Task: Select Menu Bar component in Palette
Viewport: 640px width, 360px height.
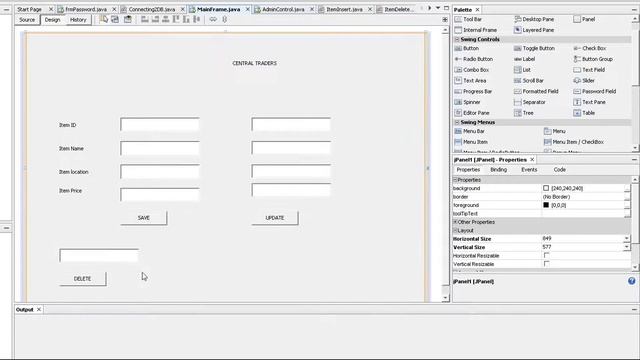Action: (x=469, y=131)
